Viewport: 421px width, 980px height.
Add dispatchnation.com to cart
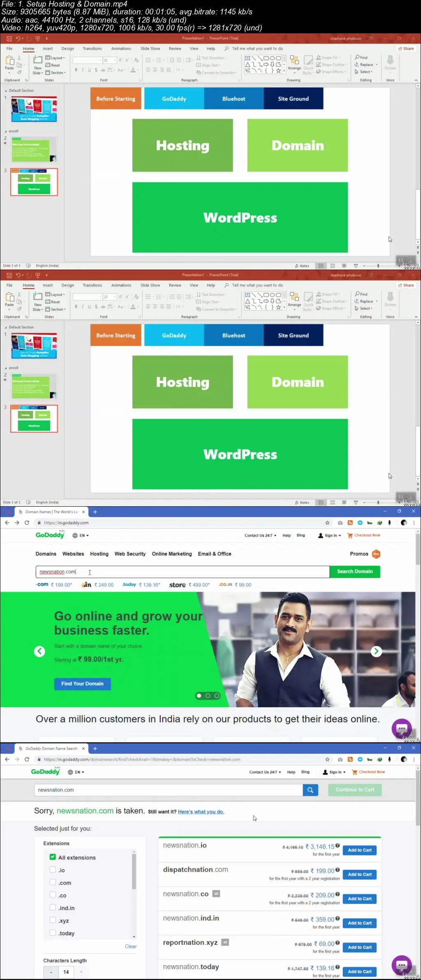360,875
